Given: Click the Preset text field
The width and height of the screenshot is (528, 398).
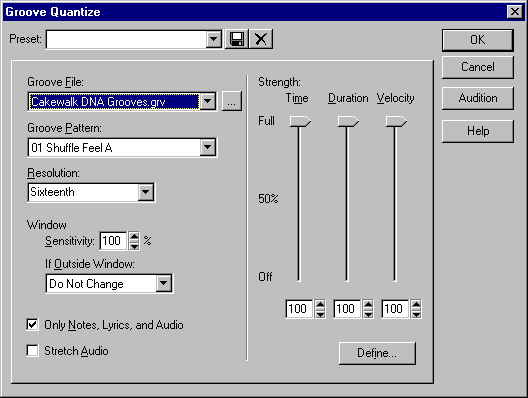Looking at the screenshot, I should click(126, 39).
